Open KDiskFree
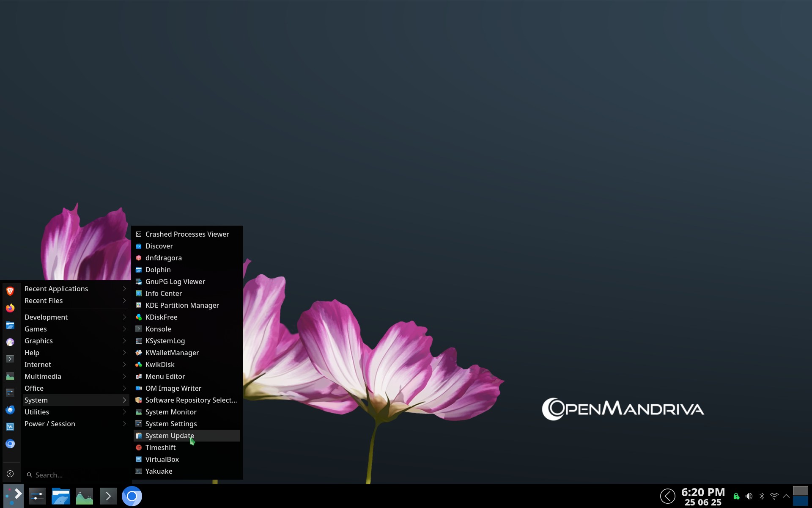 pyautogui.click(x=187, y=317)
